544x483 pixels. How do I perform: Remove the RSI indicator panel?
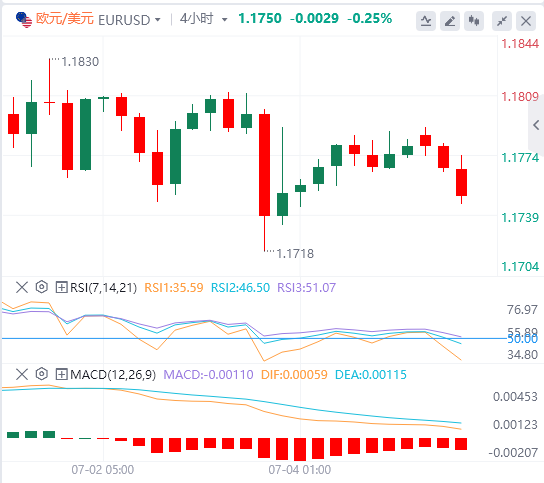tap(22, 287)
